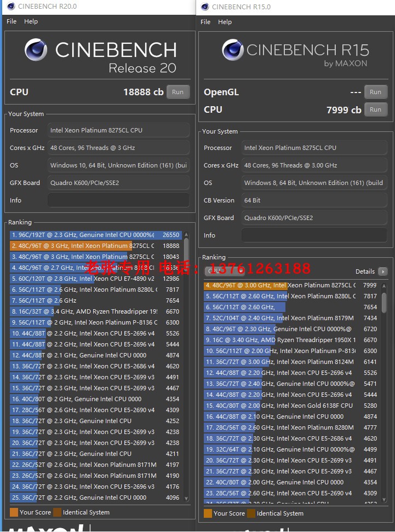Run the CPU test in R20

click(178, 92)
